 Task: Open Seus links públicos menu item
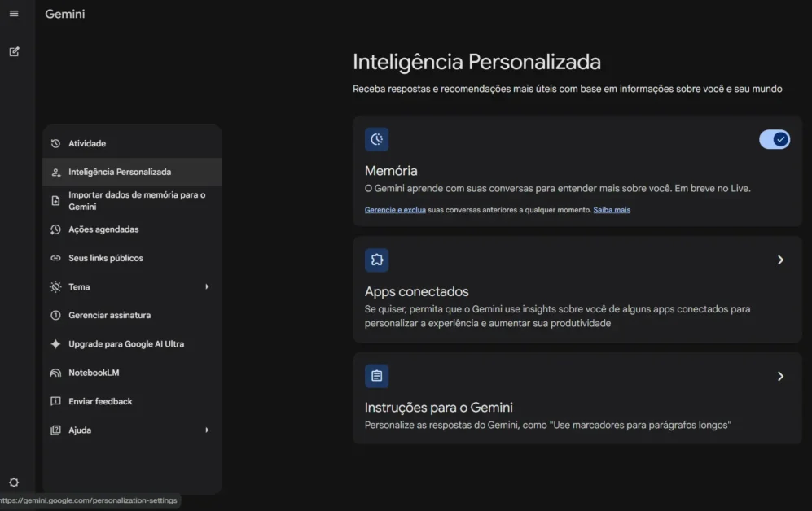click(x=106, y=258)
